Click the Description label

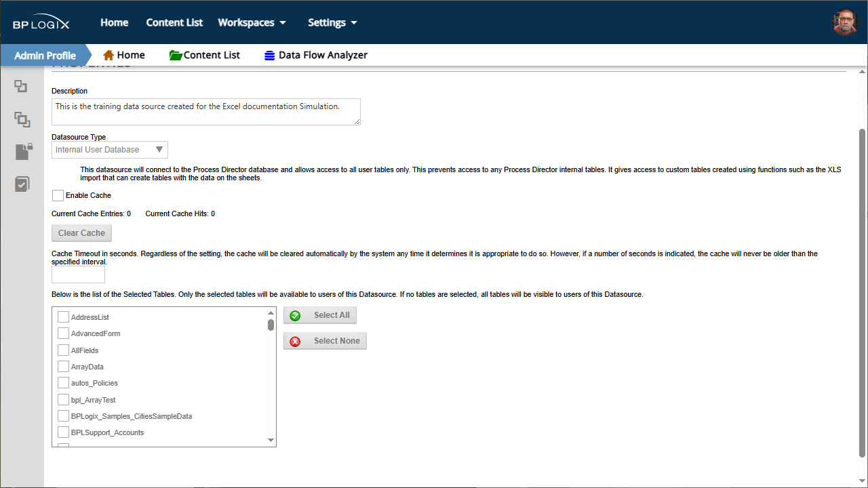click(x=70, y=91)
